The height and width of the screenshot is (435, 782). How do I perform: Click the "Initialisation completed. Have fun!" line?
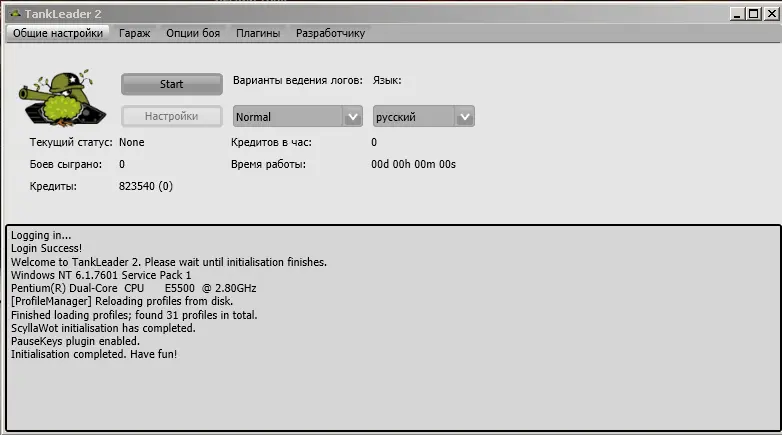(x=94, y=354)
